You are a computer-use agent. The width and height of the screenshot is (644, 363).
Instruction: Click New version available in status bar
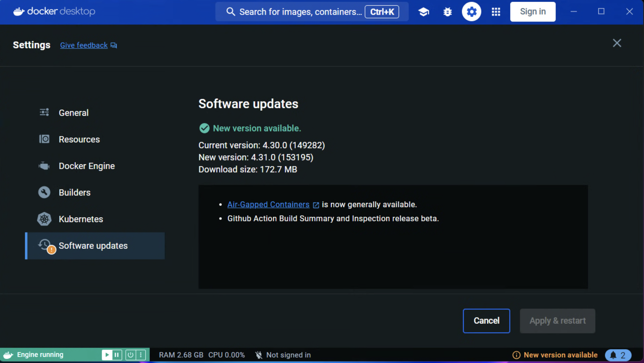(561, 355)
